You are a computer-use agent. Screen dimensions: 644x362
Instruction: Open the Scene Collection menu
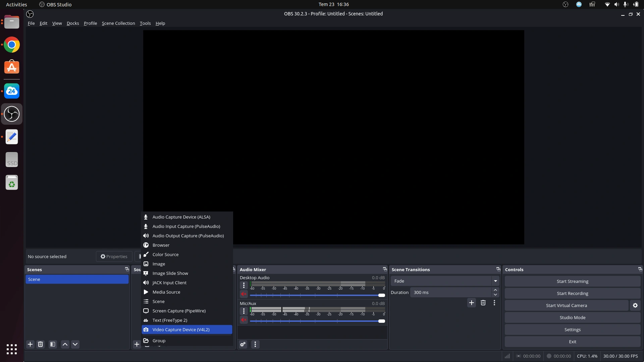[118, 23]
